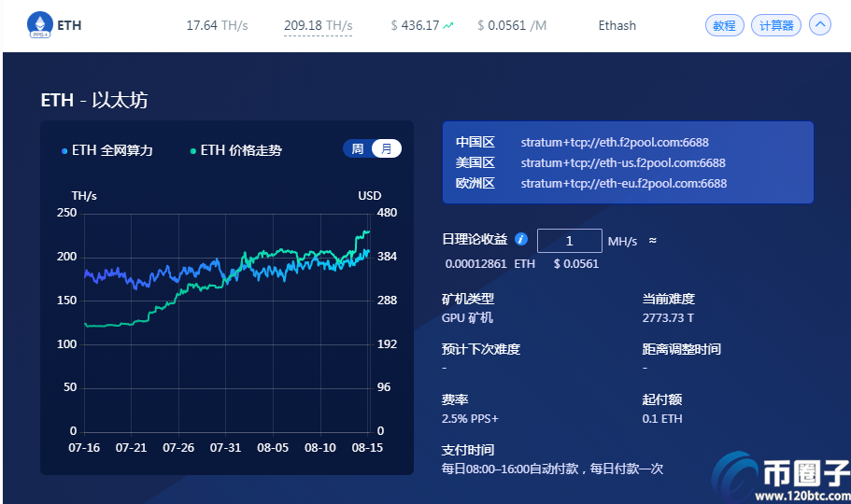Image resolution: width=851 pixels, height=504 pixels.
Task: Select the Europe region eth-eu stratum address
Action: (624, 183)
